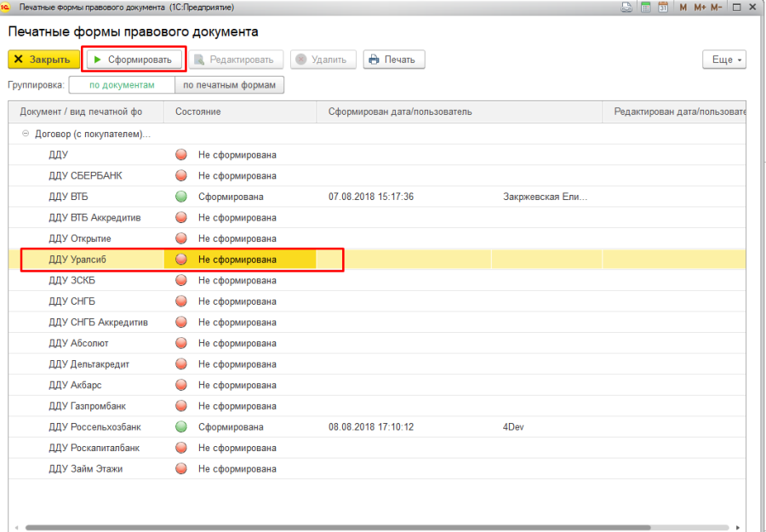
Task: Click the 'Печать' button
Action: pos(394,60)
